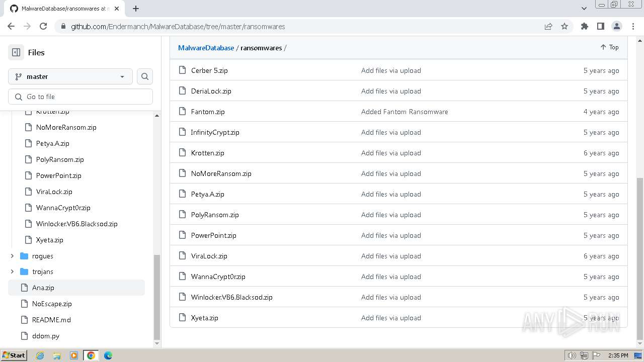Screen dimensions: 644x362
Task: Open Windows Media Player taskbar icon
Action: 74,355
